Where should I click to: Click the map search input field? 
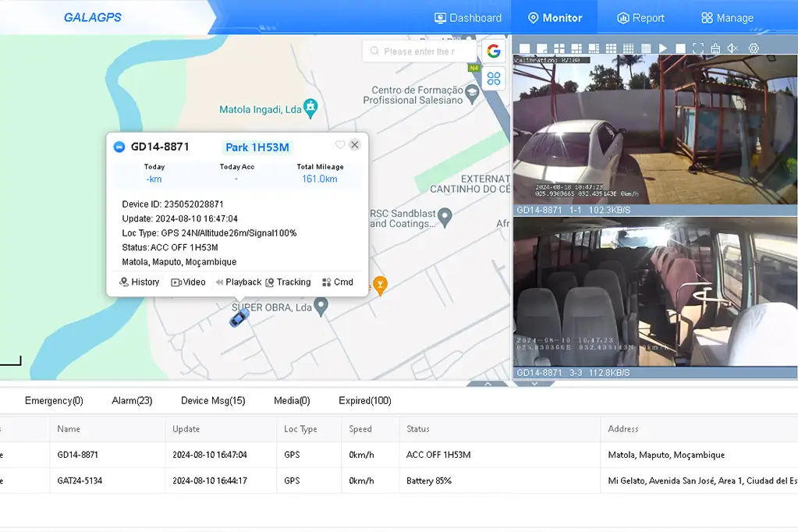[x=420, y=51]
